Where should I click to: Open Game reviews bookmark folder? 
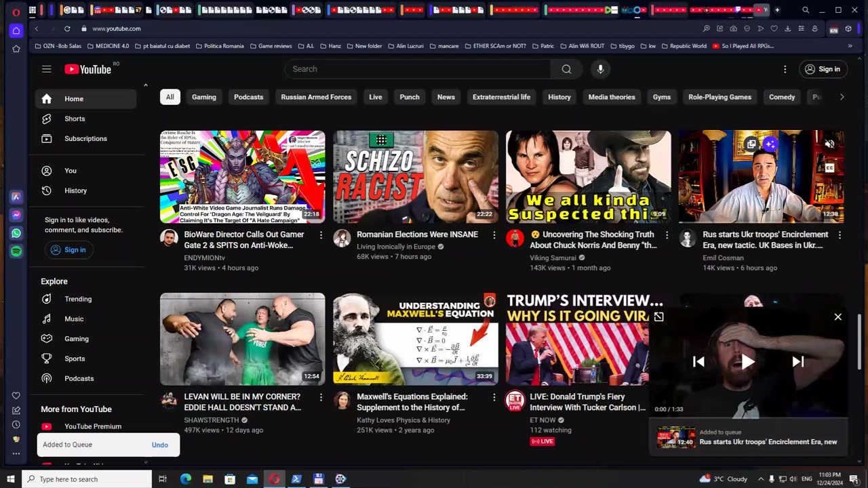point(271,46)
